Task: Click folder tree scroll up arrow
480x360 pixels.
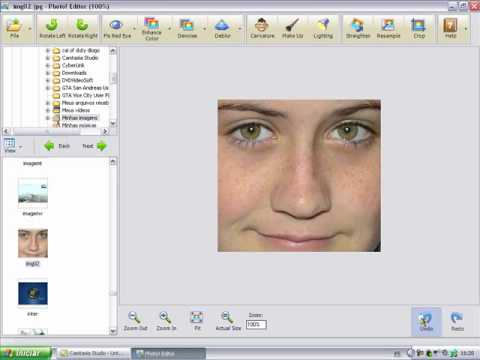Action: [113, 51]
